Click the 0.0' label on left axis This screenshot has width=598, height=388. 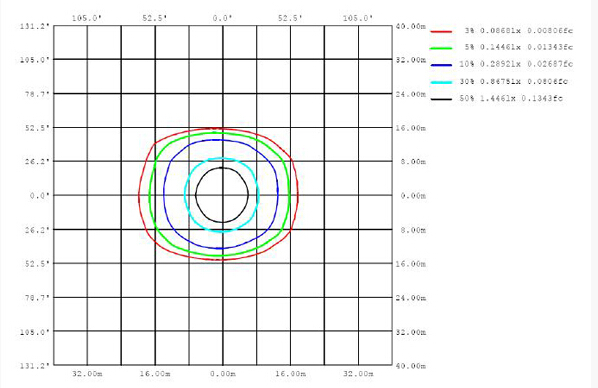40,195
